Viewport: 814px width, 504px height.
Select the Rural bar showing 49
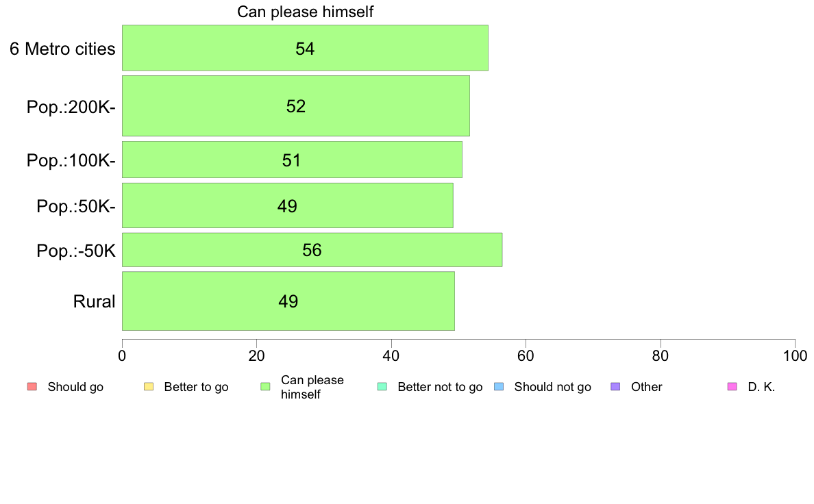288,301
